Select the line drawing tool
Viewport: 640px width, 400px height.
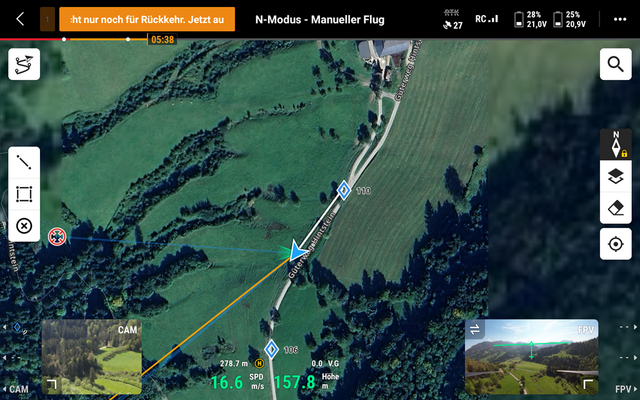24,163
